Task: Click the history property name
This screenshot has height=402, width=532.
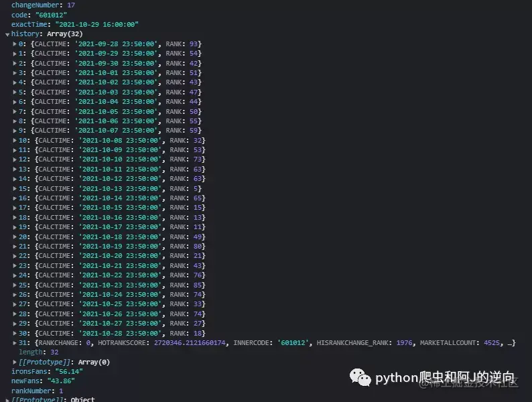Action: tap(25, 34)
